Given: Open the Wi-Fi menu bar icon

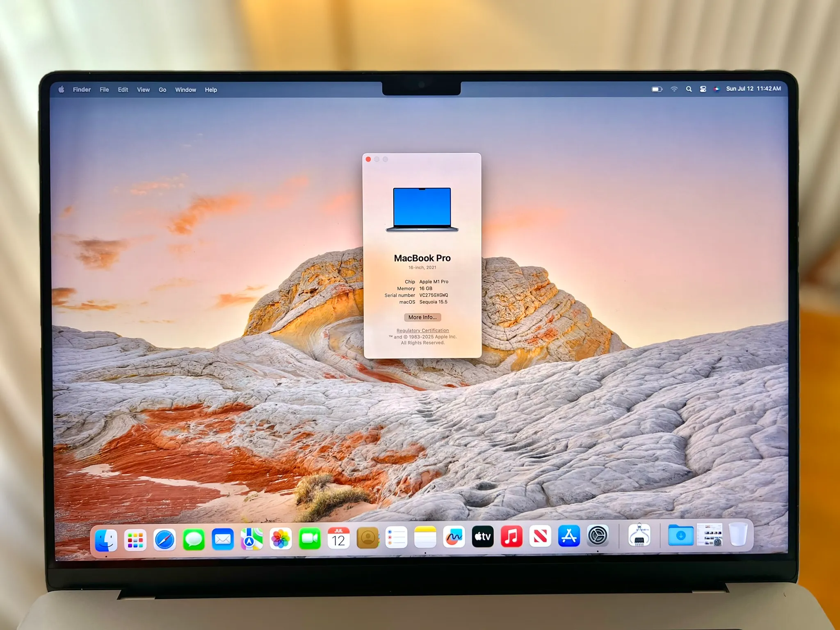Looking at the screenshot, I should point(674,89).
